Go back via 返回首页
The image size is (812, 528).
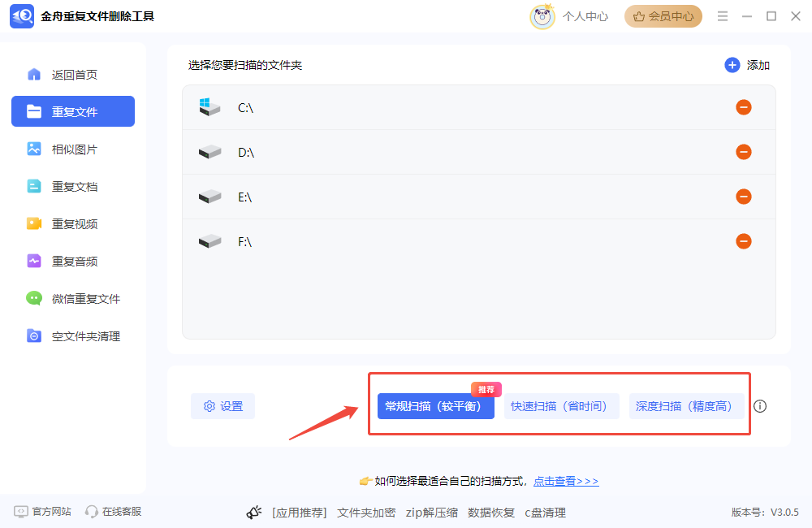(x=73, y=75)
